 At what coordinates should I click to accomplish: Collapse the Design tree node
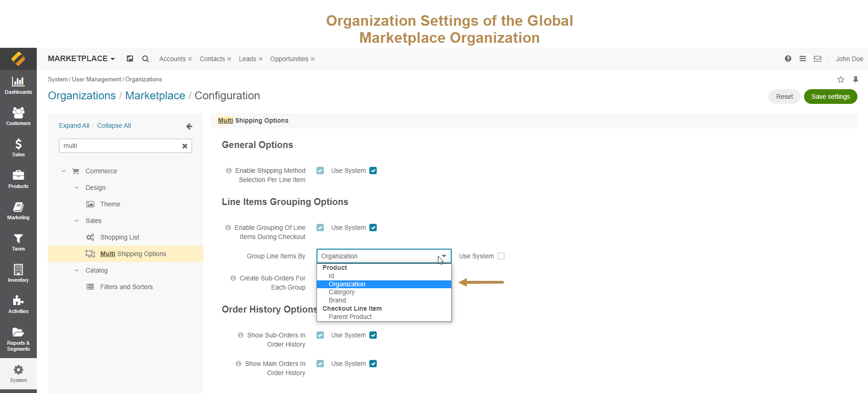click(x=76, y=188)
